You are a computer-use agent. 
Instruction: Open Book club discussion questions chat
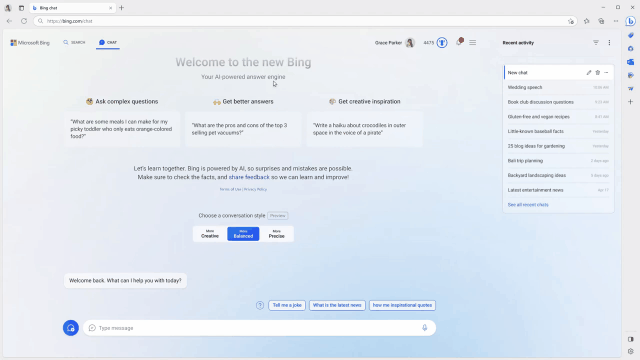pyautogui.click(x=558, y=102)
